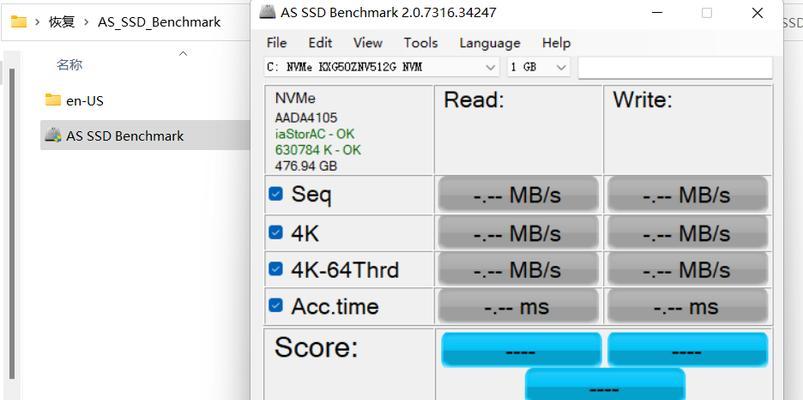Click the Read: column header

(474, 100)
